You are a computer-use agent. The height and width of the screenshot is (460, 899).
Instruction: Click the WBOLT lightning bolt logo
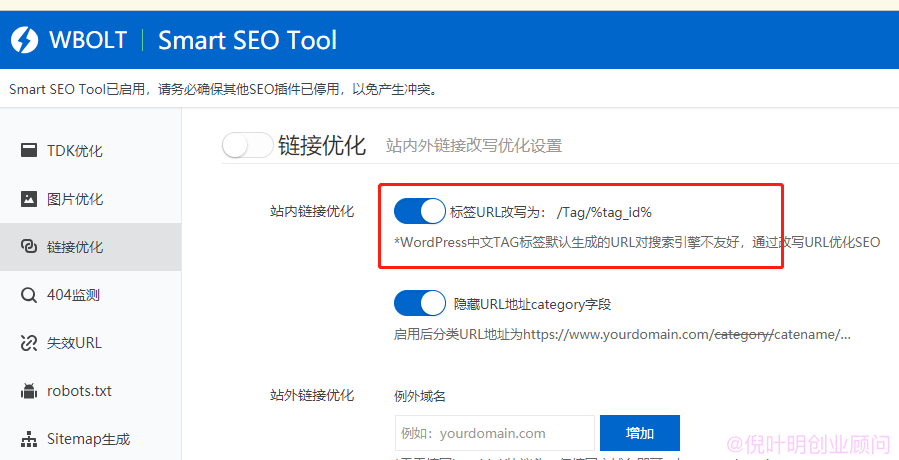25,40
